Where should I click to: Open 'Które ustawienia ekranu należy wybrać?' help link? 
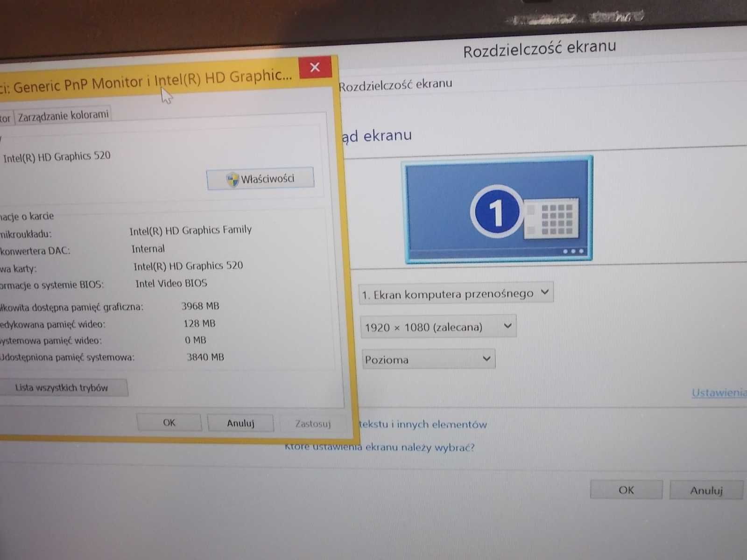point(380,447)
